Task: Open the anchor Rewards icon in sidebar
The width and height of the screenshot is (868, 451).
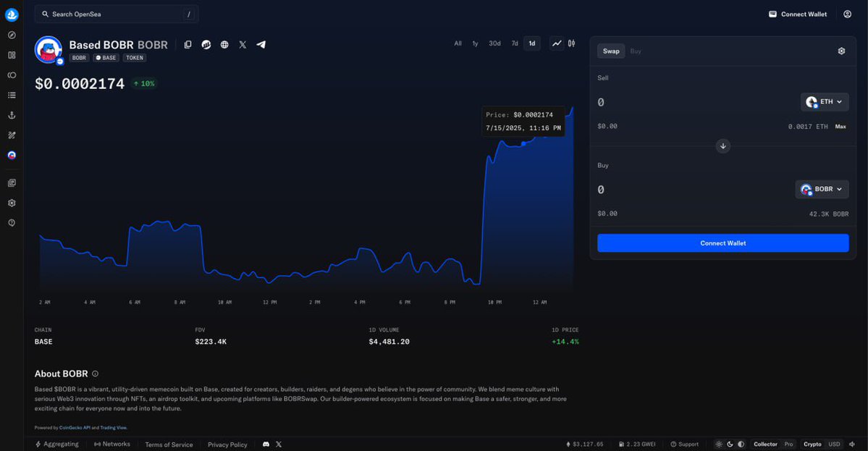Action: pyautogui.click(x=12, y=115)
